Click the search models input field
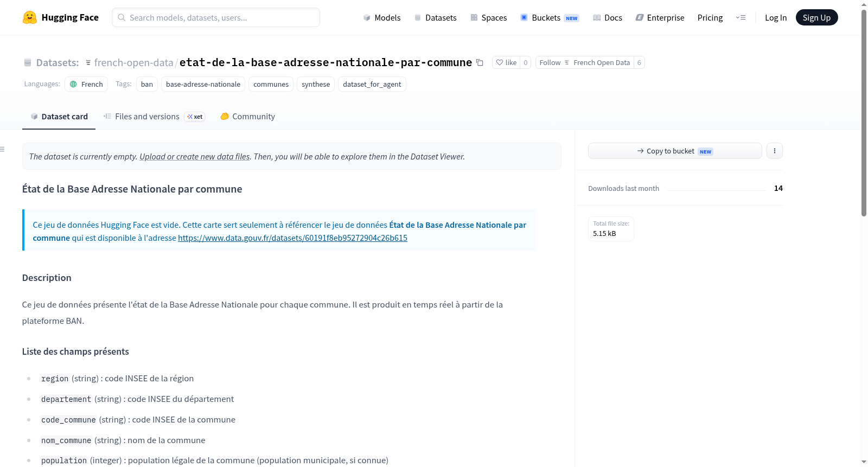Viewport: 868px width, 467px height. pos(216,17)
